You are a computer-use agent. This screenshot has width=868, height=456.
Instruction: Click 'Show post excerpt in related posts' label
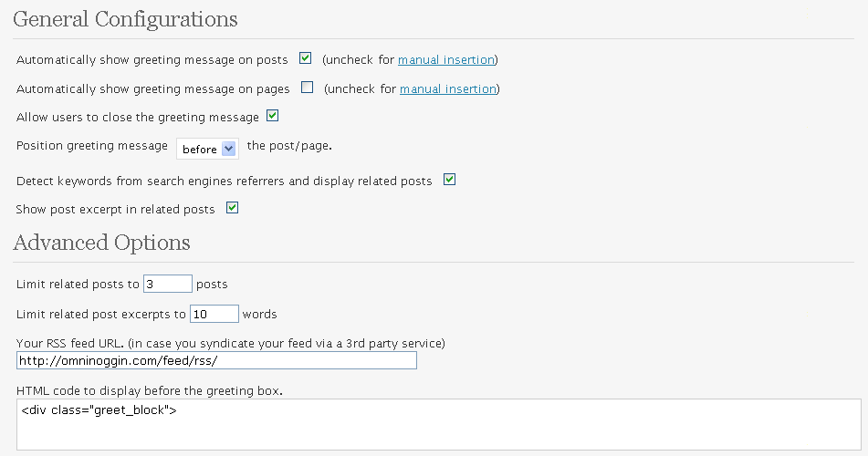coord(115,210)
